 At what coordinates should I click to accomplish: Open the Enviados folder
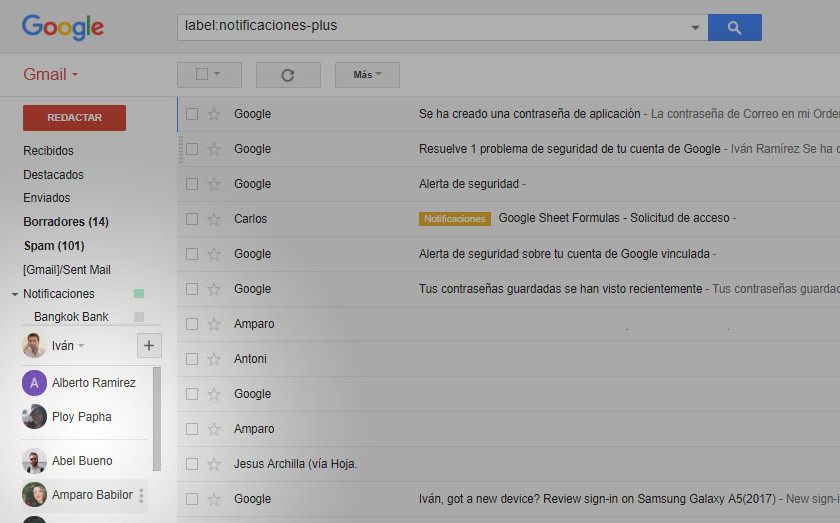point(47,198)
